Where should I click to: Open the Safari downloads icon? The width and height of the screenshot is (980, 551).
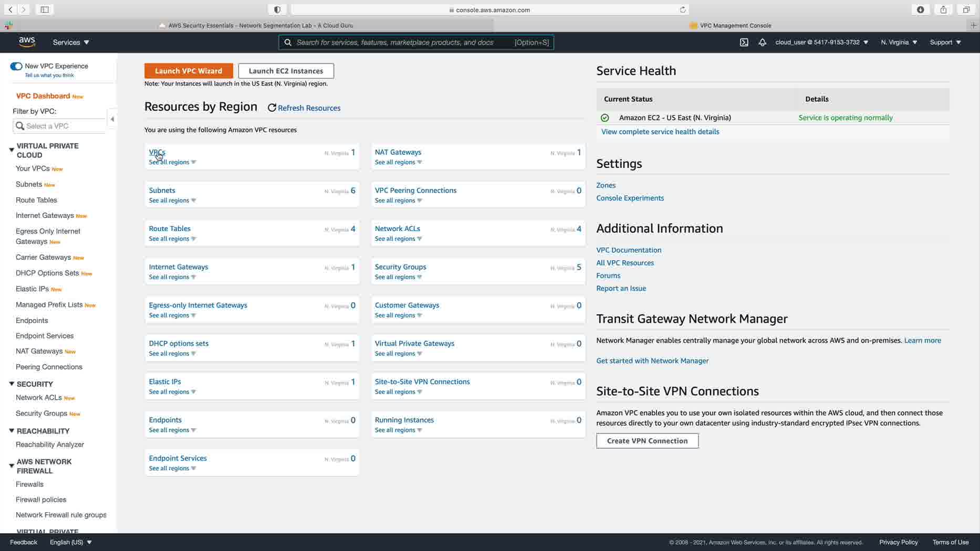[x=921, y=9]
